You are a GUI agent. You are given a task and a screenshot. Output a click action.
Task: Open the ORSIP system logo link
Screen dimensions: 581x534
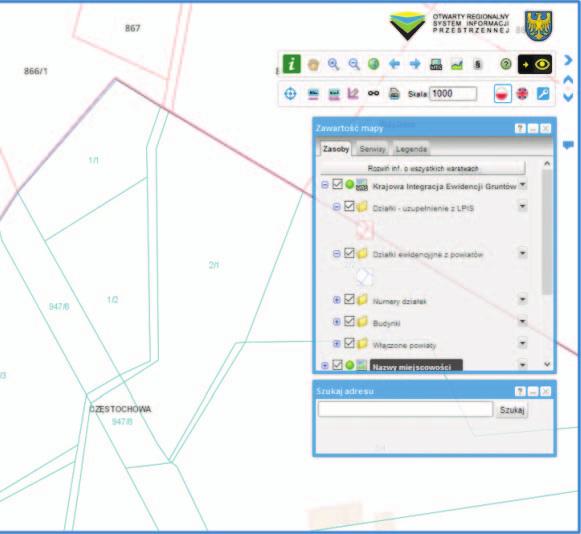tap(449, 25)
